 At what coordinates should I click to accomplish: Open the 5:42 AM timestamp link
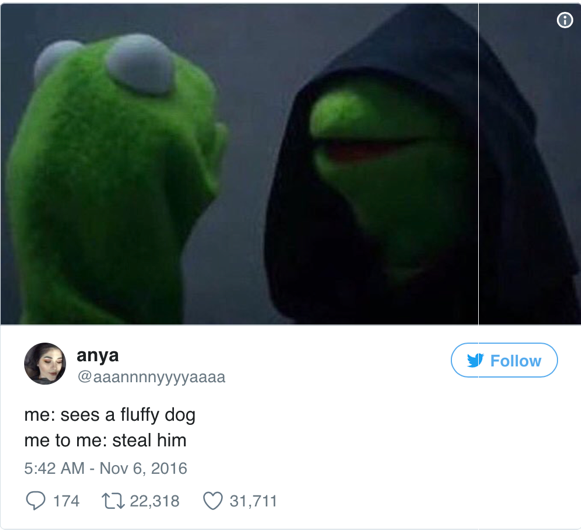tap(54, 468)
